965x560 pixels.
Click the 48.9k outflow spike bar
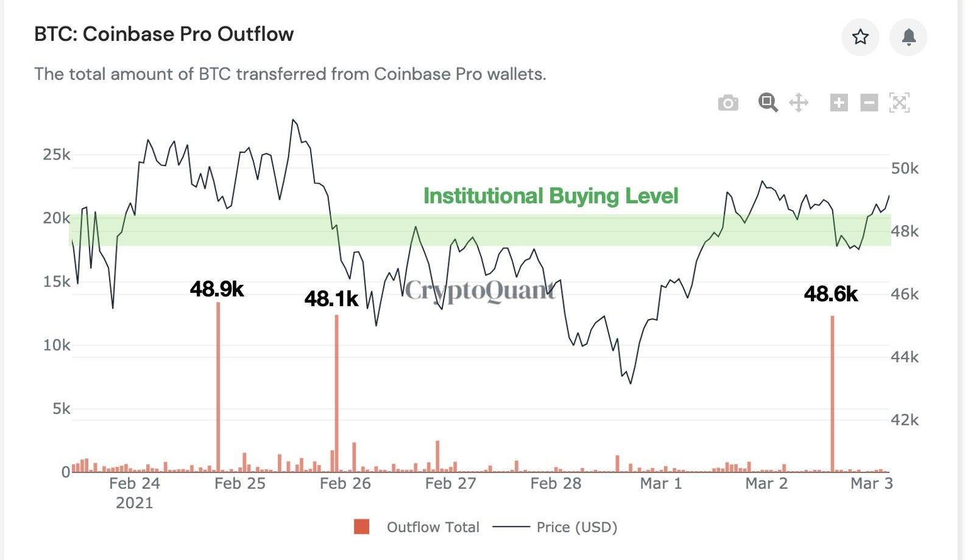tap(218, 390)
